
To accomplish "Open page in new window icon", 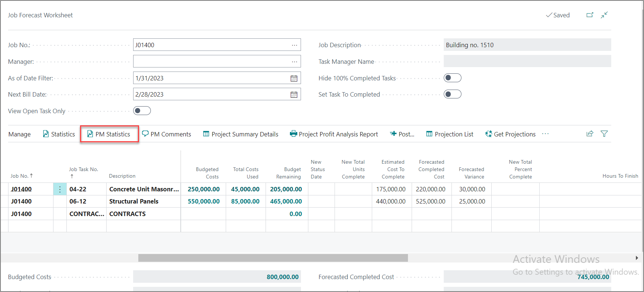I will click(590, 15).
